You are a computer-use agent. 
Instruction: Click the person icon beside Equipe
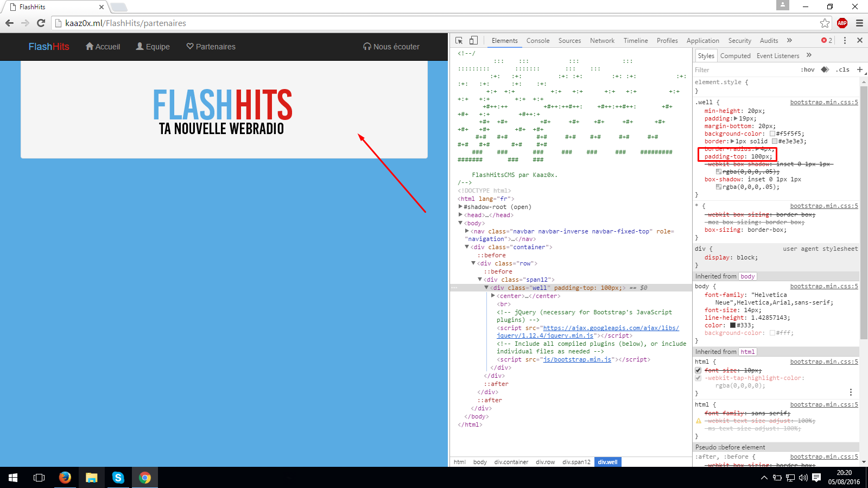[x=140, y=46]
